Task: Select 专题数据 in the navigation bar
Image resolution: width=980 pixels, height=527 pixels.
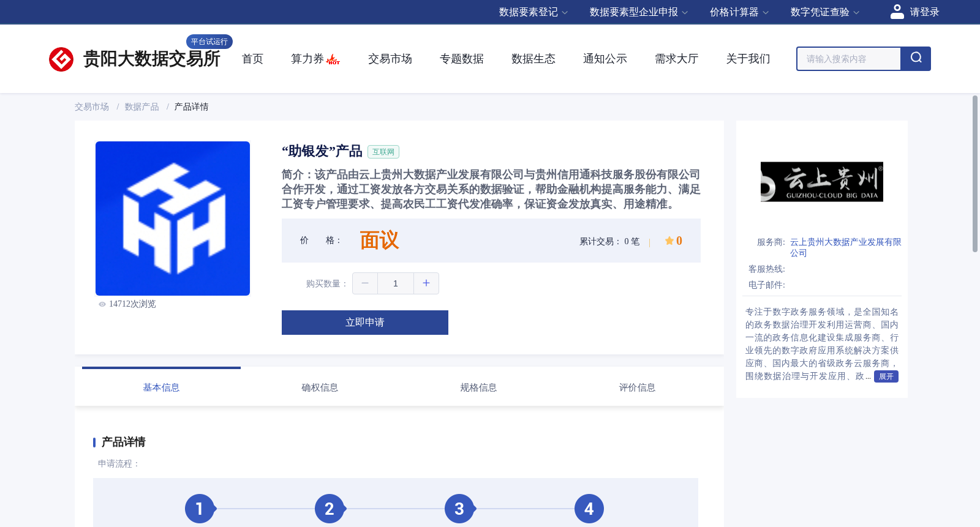Action: tap(461, 59)
